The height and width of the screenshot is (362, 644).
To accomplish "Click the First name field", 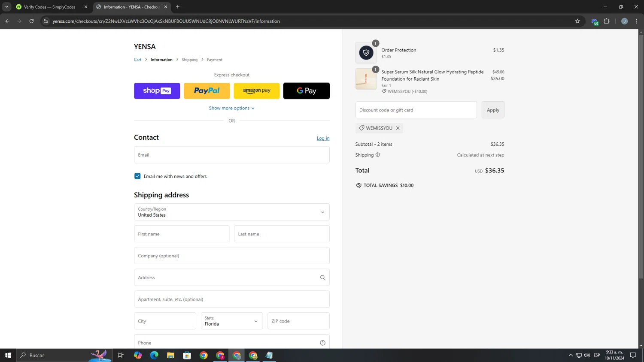I will coord(182,234).
